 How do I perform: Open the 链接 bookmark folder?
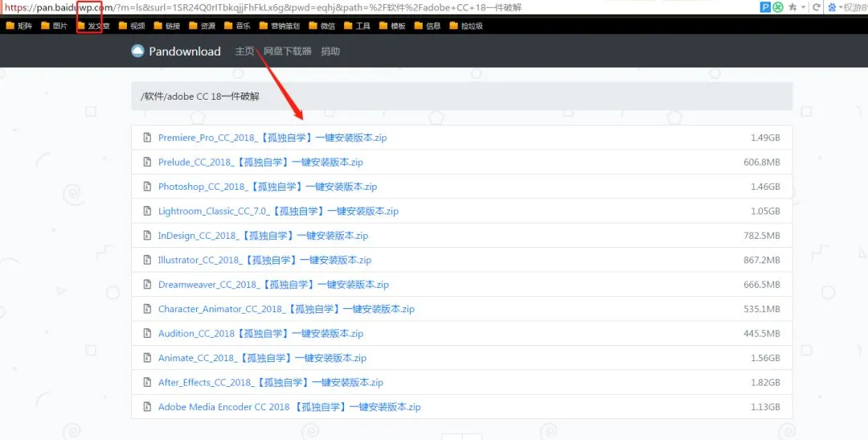point(166,26)
